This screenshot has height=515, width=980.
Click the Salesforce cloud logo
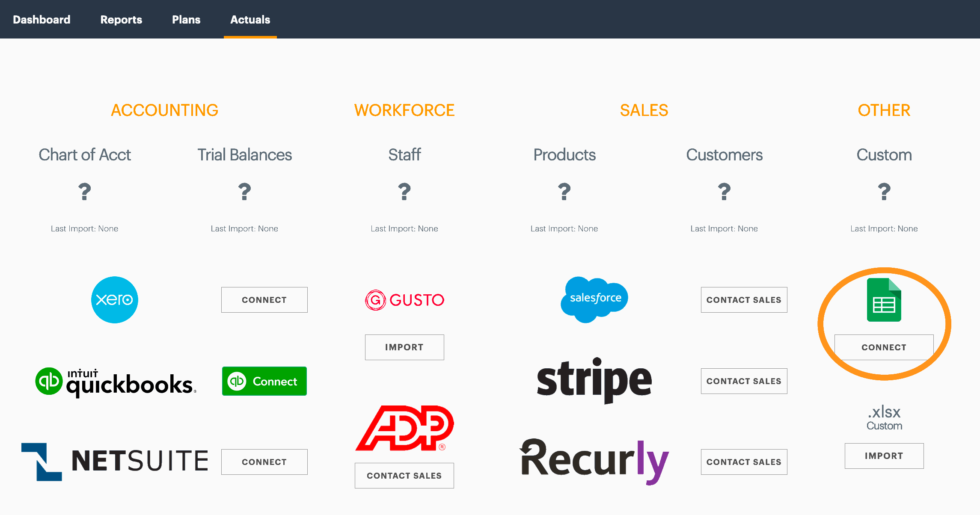point(594,299)
